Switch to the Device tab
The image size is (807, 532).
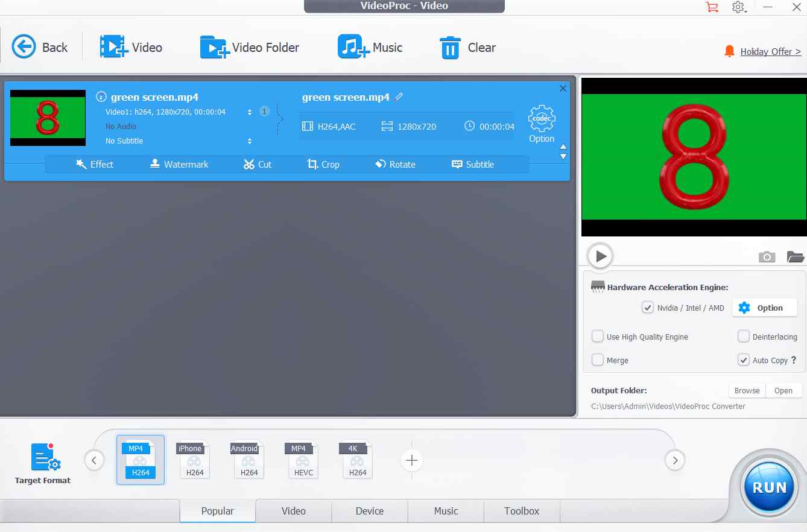point(370,511)
